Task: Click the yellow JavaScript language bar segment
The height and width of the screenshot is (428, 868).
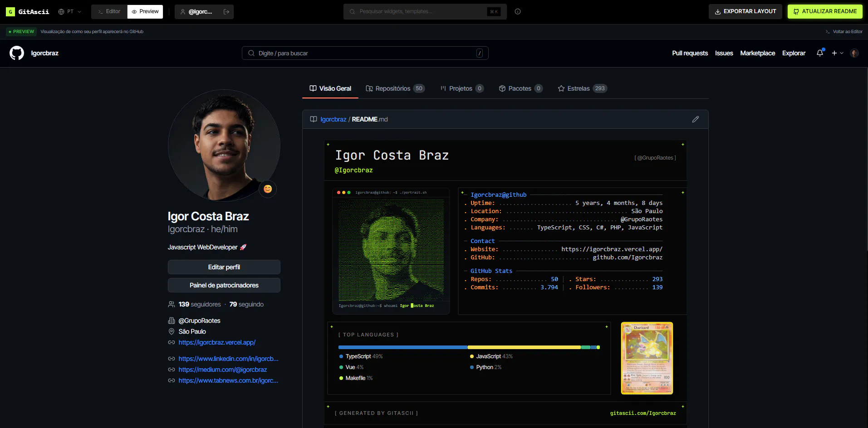Action: coord(524,347)
